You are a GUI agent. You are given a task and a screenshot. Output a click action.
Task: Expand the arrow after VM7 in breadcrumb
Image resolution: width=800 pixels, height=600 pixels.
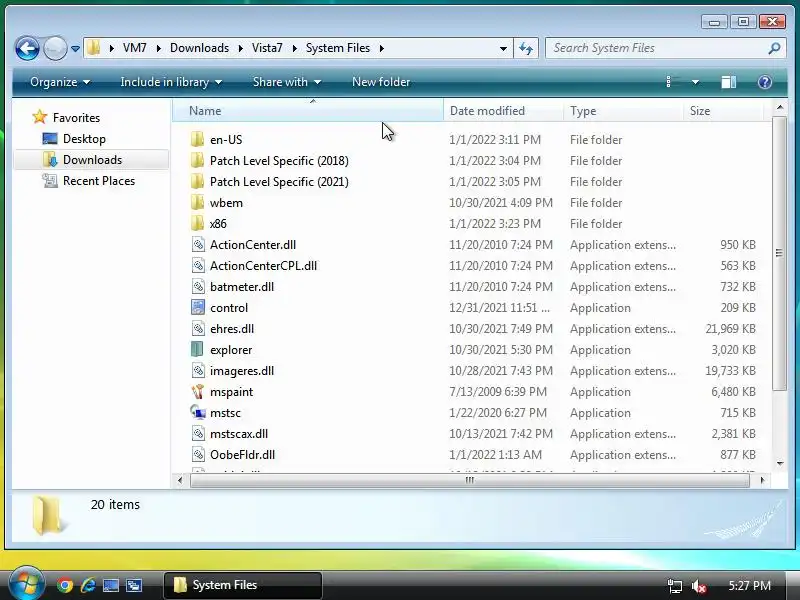pos(159,48)
